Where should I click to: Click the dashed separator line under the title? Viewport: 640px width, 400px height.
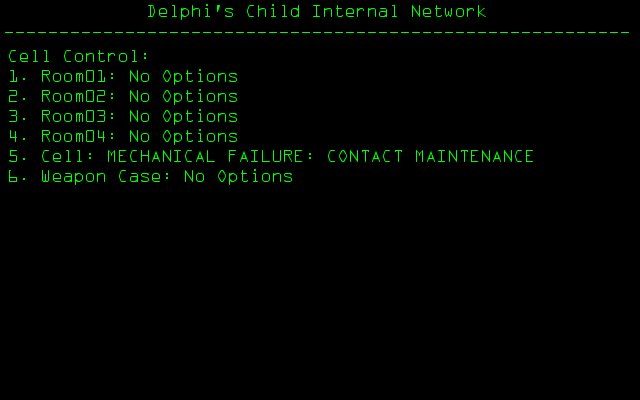[x=317, y=33]
